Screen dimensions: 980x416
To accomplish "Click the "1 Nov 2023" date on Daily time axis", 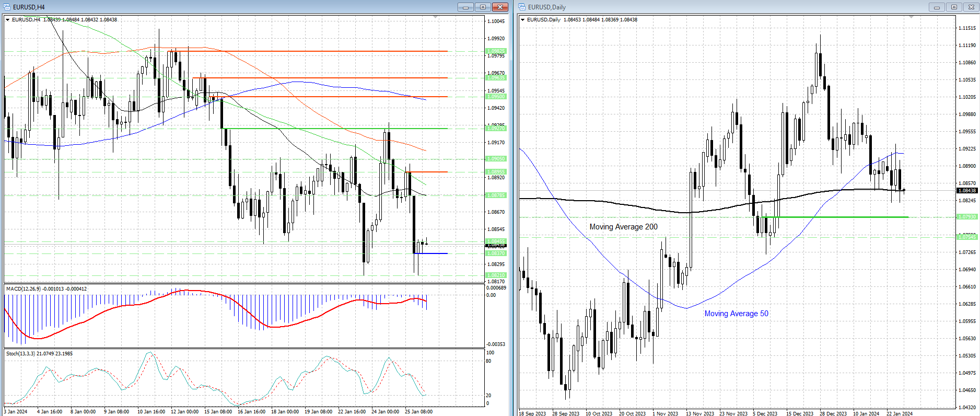I will click(666, 413).
